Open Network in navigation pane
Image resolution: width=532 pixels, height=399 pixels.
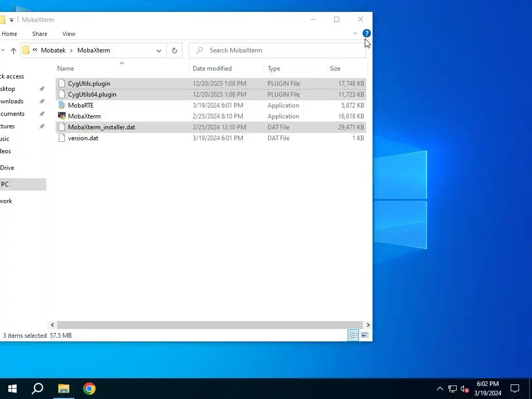[6, 201]
